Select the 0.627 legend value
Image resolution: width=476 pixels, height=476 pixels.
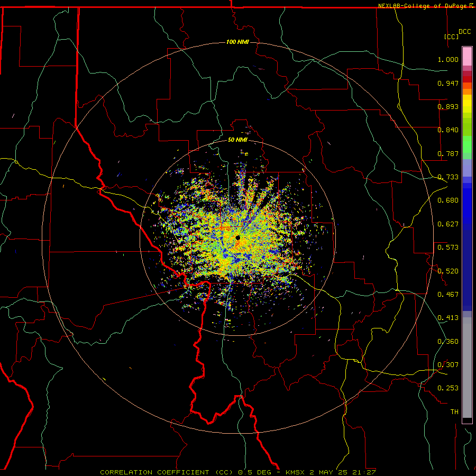pyautogui.click(x=448, y=224)
